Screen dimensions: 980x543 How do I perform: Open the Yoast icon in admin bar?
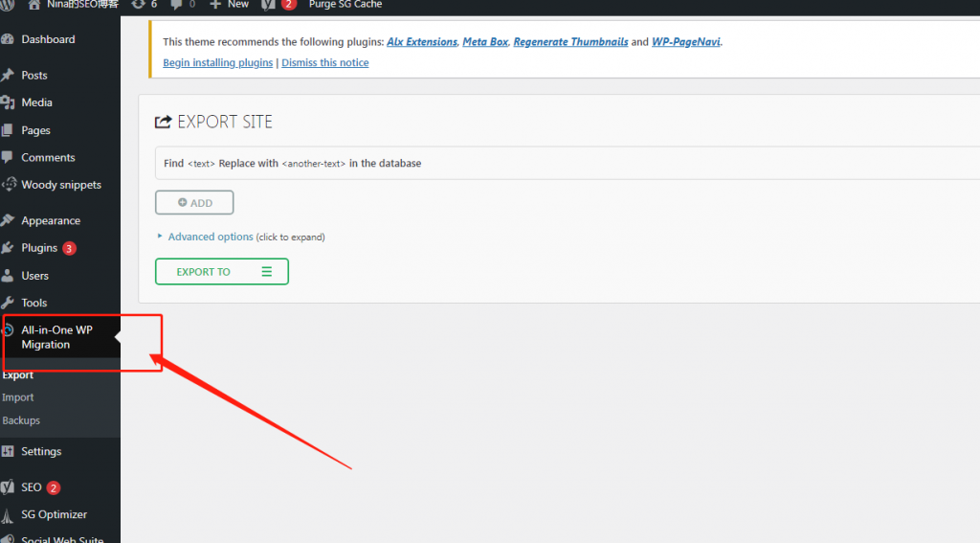(268, 5)
